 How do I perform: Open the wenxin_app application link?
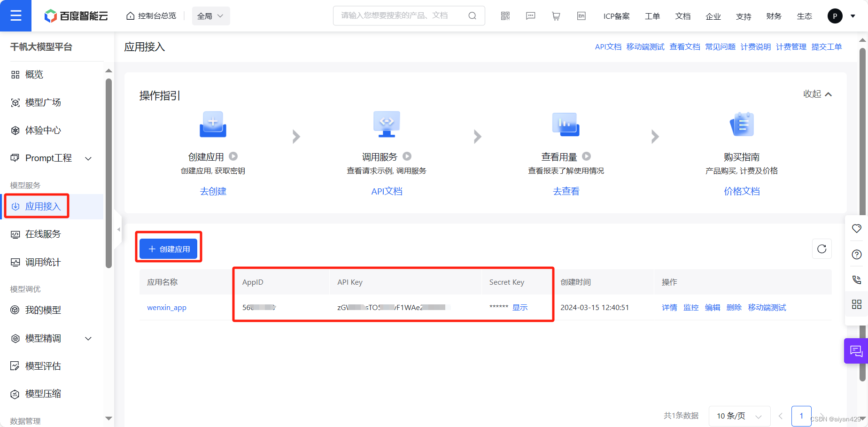click(167, 307)
